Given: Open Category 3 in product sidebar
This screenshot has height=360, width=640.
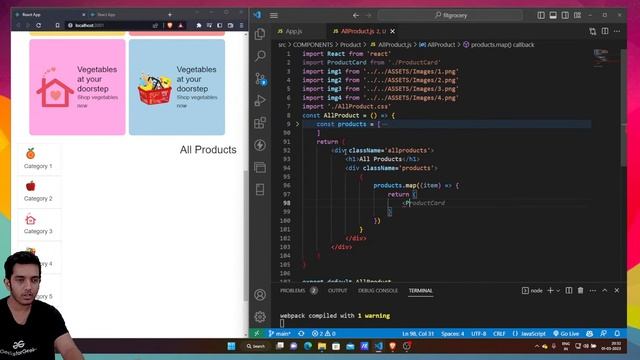Looking at the screenshot, I should 38,224.
